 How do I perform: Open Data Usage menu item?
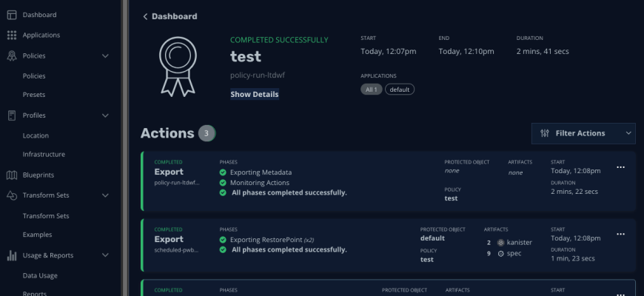(40, 275)
